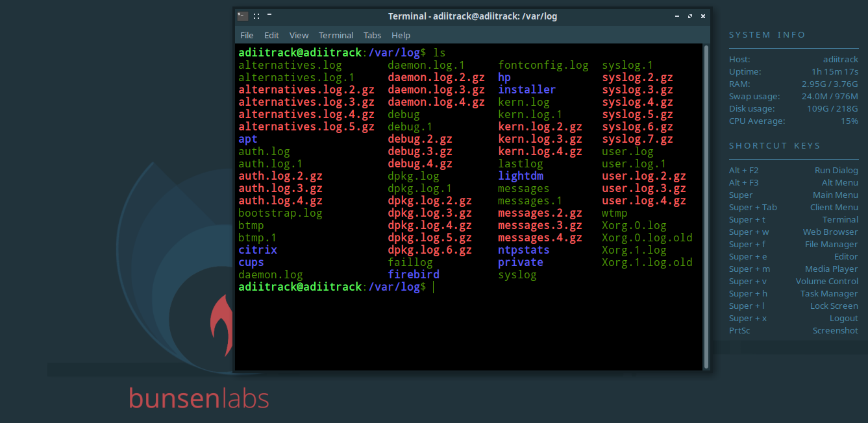This screenshot has height=423, width=868.
Task: Close the Terminal window
Action: tap(702, 16)
